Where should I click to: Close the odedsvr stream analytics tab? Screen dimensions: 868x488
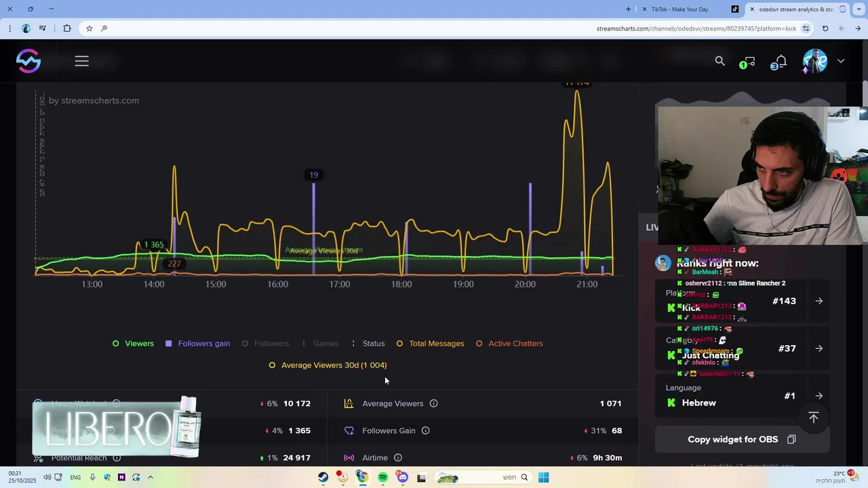752,9
